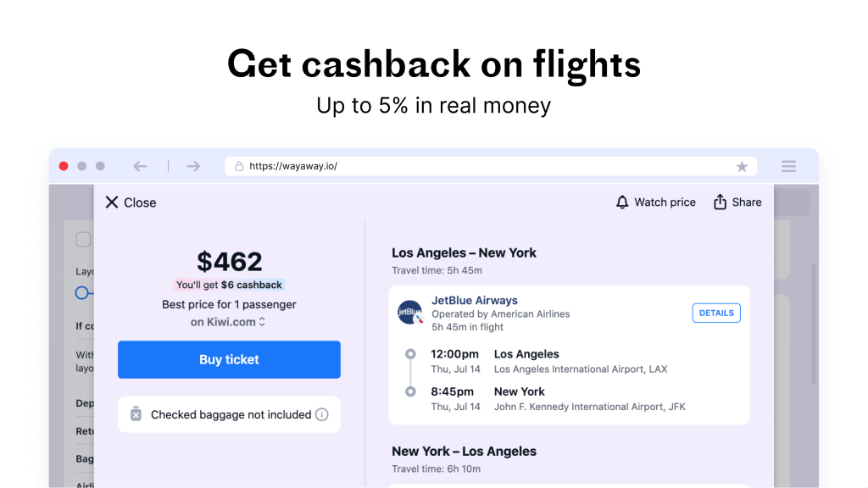
Task: Toggle the checkbox behind the panel
Action: pos(83,240)
